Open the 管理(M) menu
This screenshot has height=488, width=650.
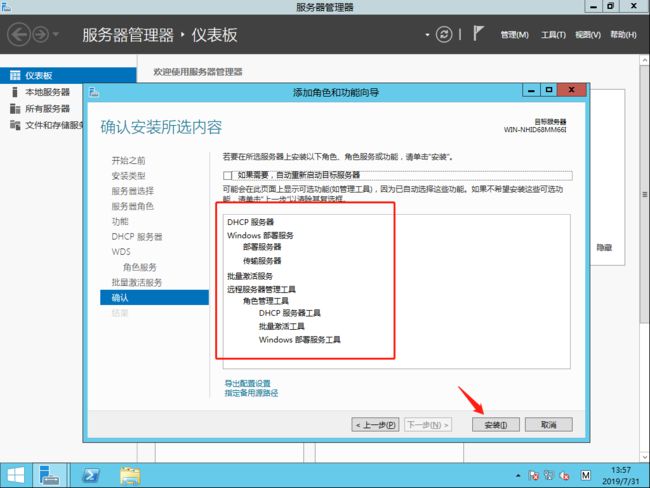(514, 35)
